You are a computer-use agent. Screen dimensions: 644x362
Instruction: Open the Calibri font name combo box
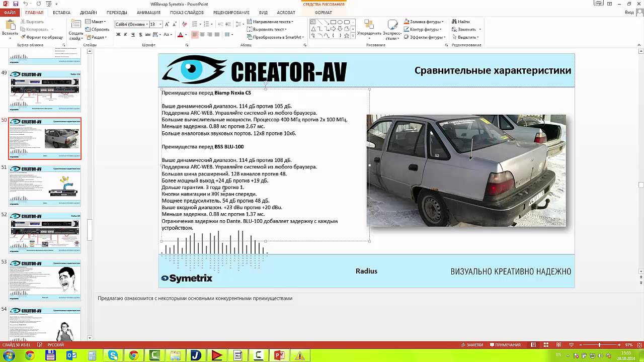[x=132, y=24]
